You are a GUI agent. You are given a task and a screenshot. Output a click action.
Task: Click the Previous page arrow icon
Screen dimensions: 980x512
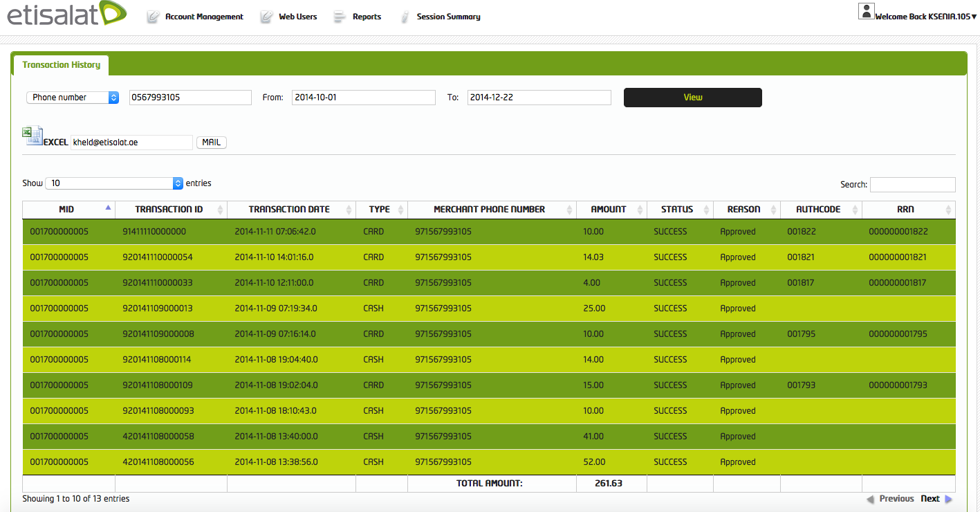pyautogui.click(x=871, y=499)
